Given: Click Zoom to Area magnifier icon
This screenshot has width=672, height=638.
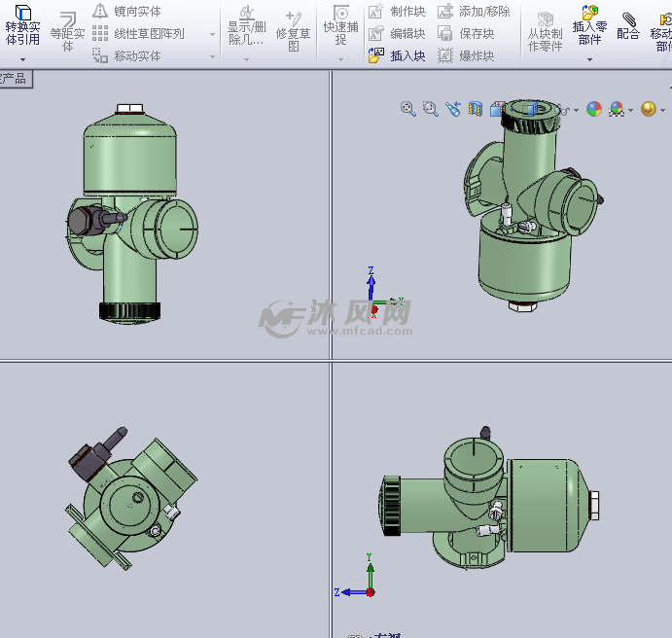Looking at the screenshot, I should pyautogui.click(x=431, y=109).
